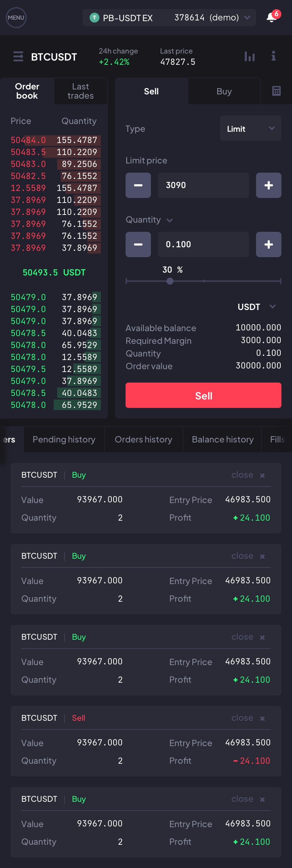Switch to Last trades tab
Screen dimensions: 292x868
pyautogui.click(x=81, y=91)
